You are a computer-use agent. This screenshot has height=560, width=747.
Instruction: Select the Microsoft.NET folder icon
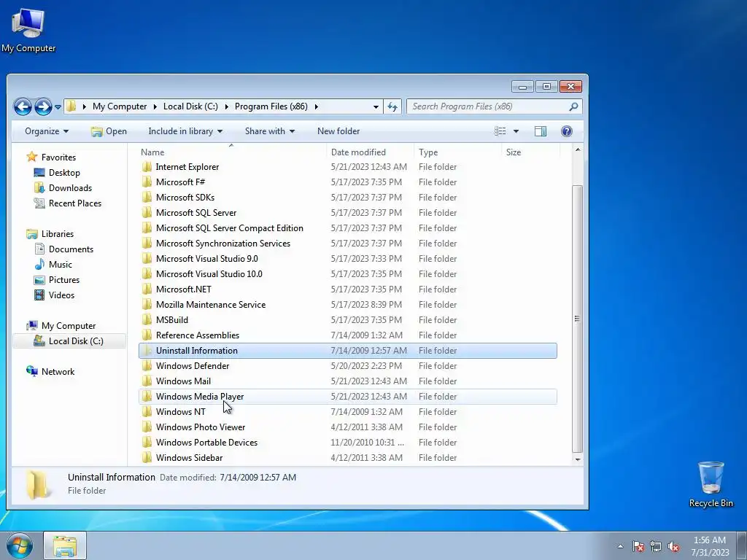(147, 289)
